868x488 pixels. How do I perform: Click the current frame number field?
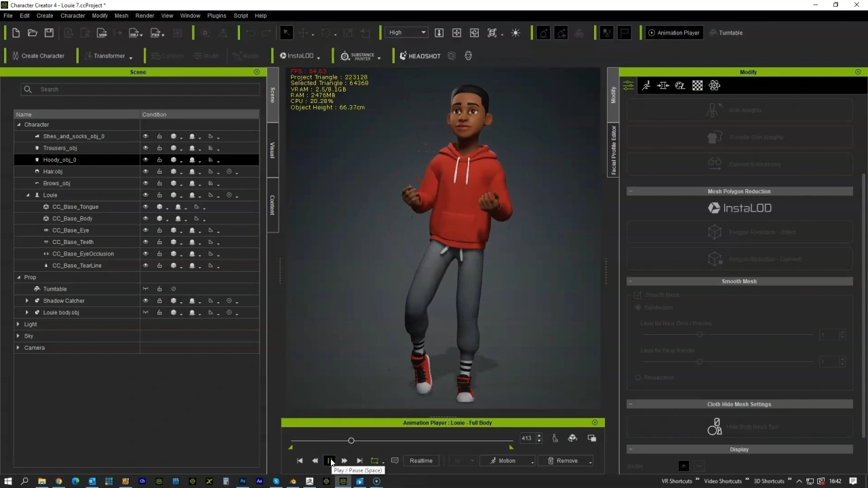point(527,439)
